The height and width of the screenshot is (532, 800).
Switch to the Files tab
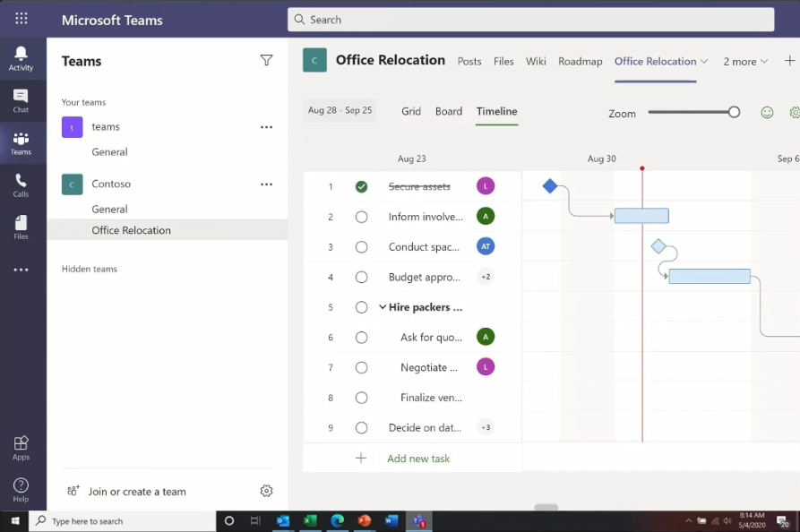[503, 61]
